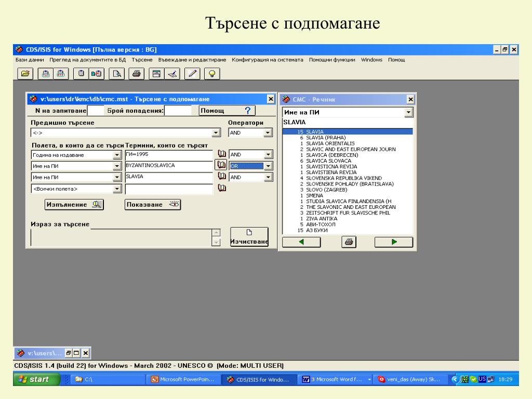The height and width of the screenshot is (399, 532).
Task: Open search via the magnifier document icon
Action: [117, 73]
